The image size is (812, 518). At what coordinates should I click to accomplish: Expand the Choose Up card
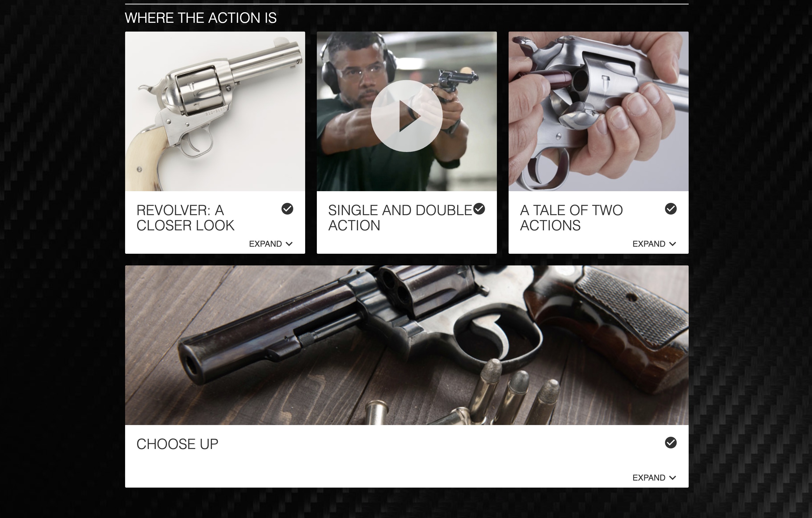(x=654, y=478)
